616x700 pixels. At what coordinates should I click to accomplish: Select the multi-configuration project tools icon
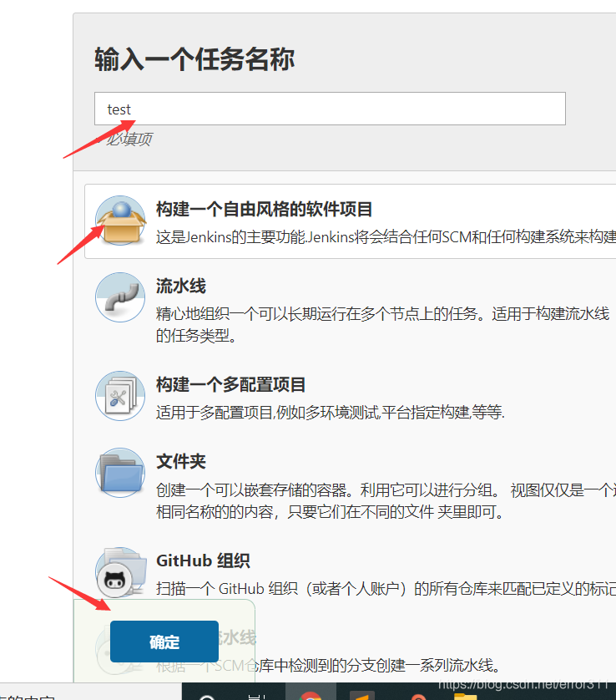point(120,396)
